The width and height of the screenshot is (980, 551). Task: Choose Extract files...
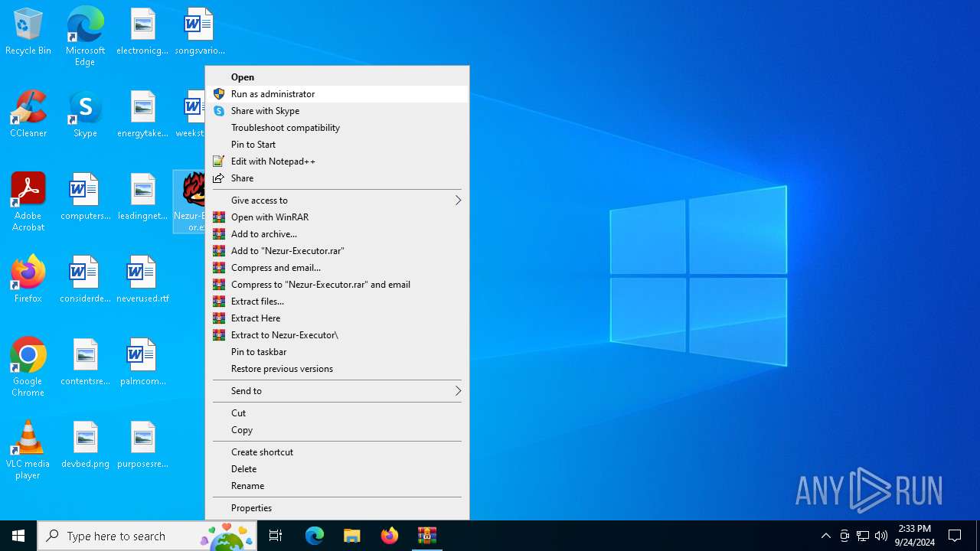337,302
